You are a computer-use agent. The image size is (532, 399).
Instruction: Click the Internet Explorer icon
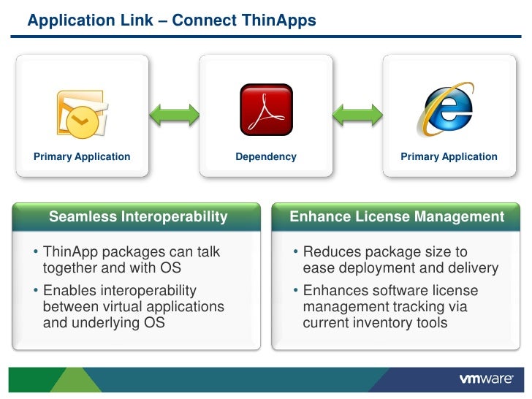click(446, 110)
